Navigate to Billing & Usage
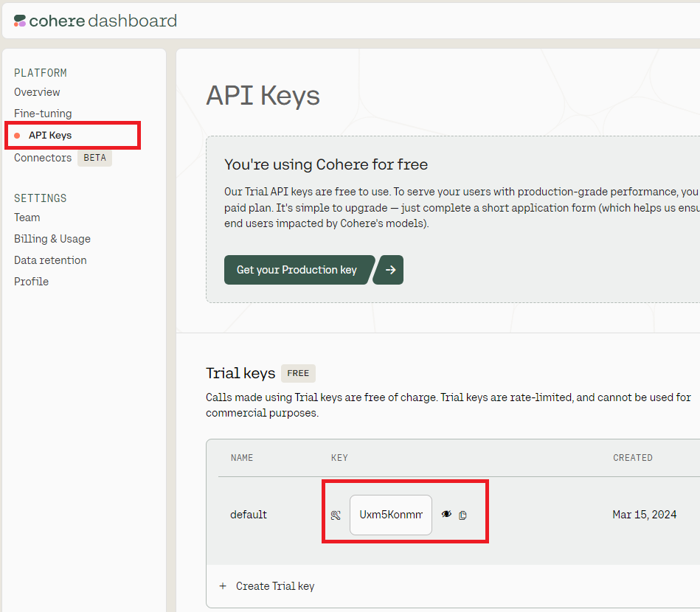700x612 pixels. [x=52, y=239]
